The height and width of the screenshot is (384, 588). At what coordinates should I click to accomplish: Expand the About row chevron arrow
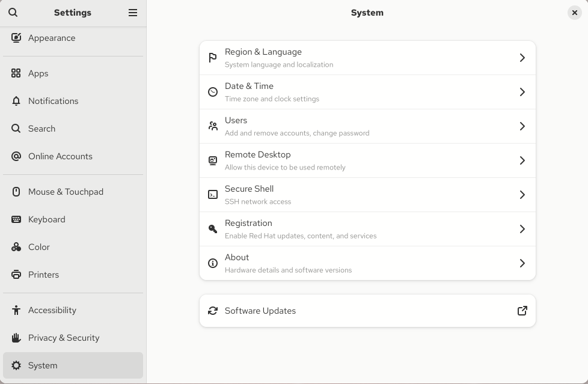point(522,263)
